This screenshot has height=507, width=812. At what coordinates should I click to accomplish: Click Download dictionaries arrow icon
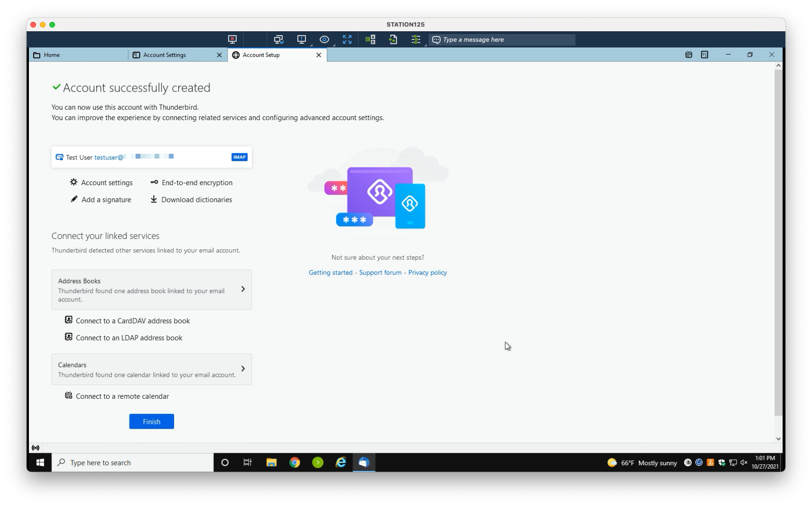click(x=154, y=199)
